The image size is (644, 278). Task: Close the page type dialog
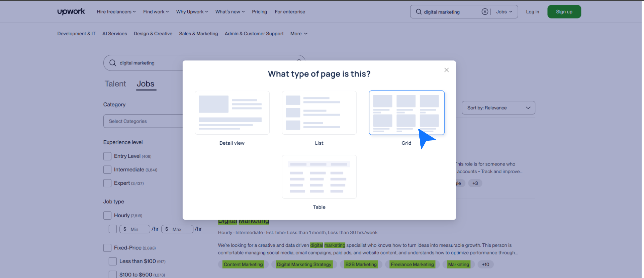point(446,70)
